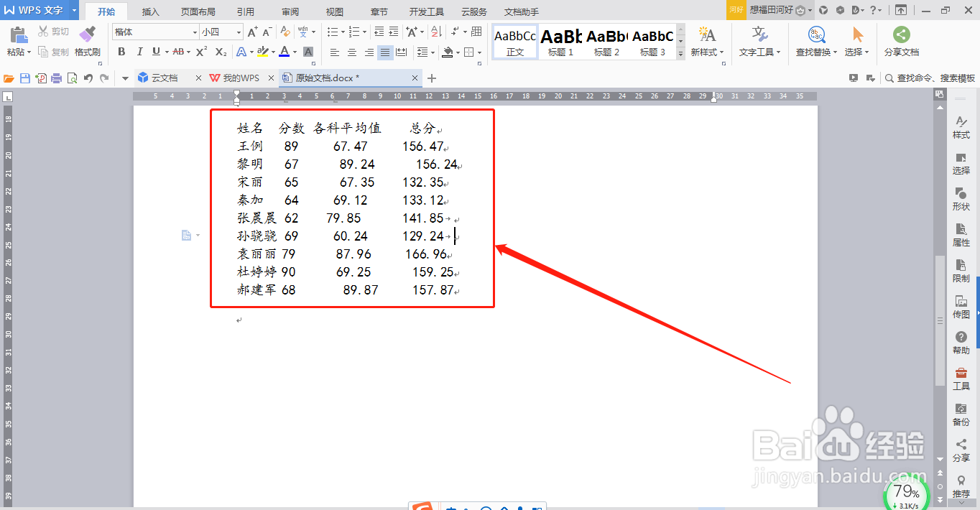Switch to the 我的WPS document tab
Image resolution: width=980 pixels, height=510 pixels.
click(241, 78)
